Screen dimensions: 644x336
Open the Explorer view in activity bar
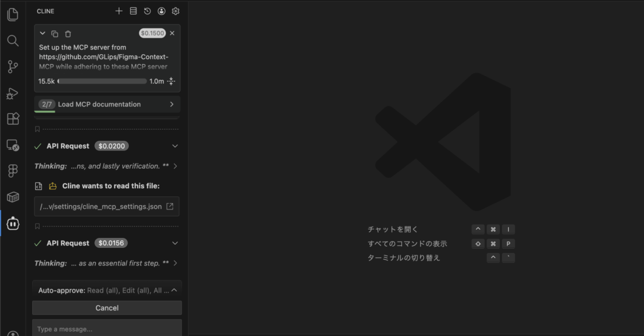point(13,14)
